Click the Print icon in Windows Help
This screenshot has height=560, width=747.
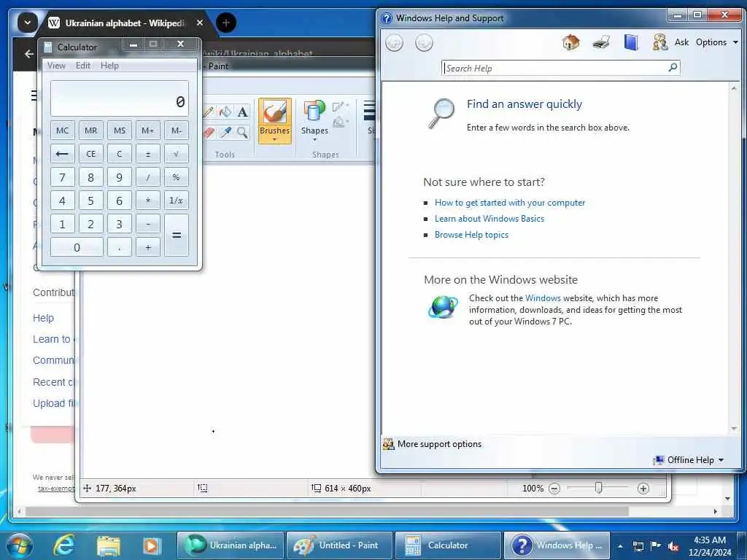601,42
